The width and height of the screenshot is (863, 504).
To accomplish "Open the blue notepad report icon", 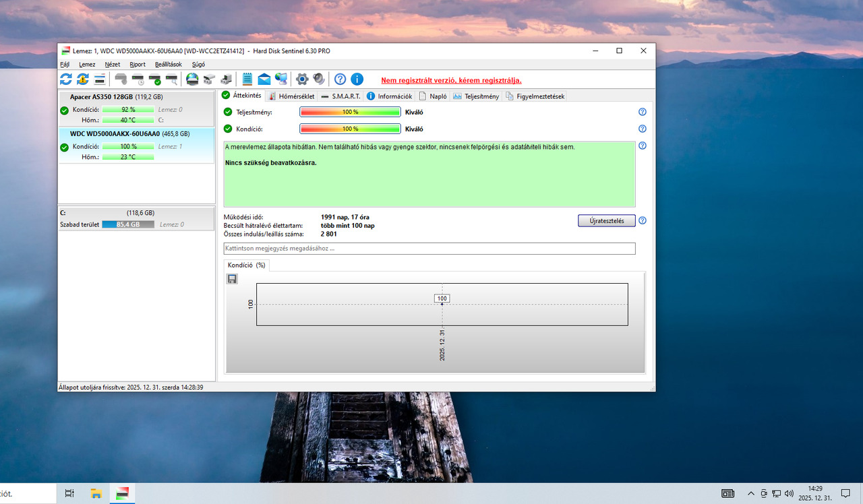I will 247,80.
